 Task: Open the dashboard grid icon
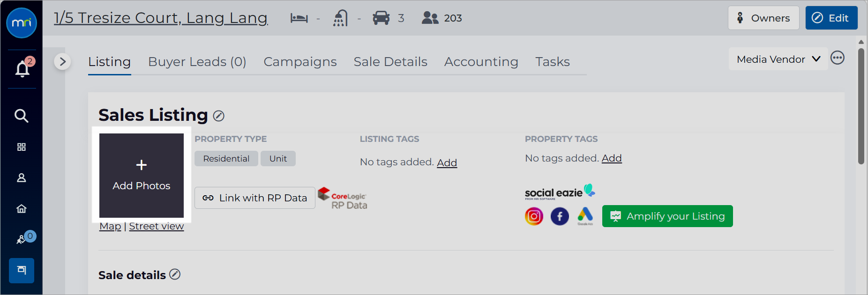22,147
